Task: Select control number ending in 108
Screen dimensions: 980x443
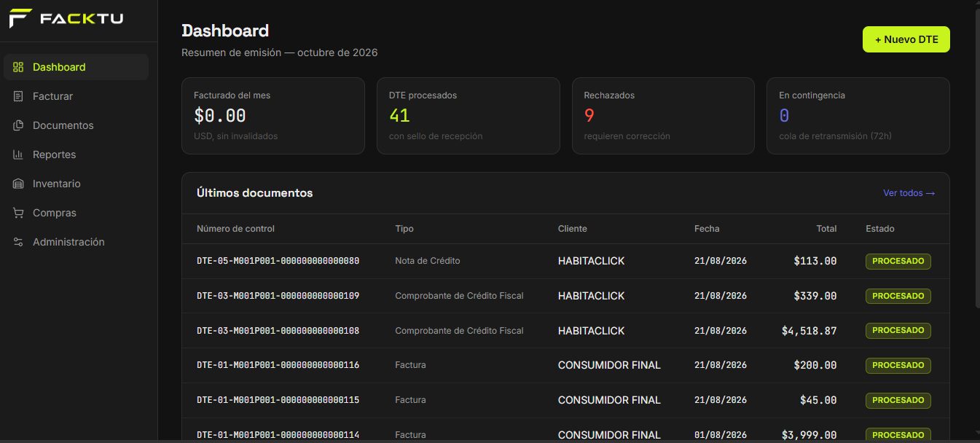Action: click(x=278, y=331)
